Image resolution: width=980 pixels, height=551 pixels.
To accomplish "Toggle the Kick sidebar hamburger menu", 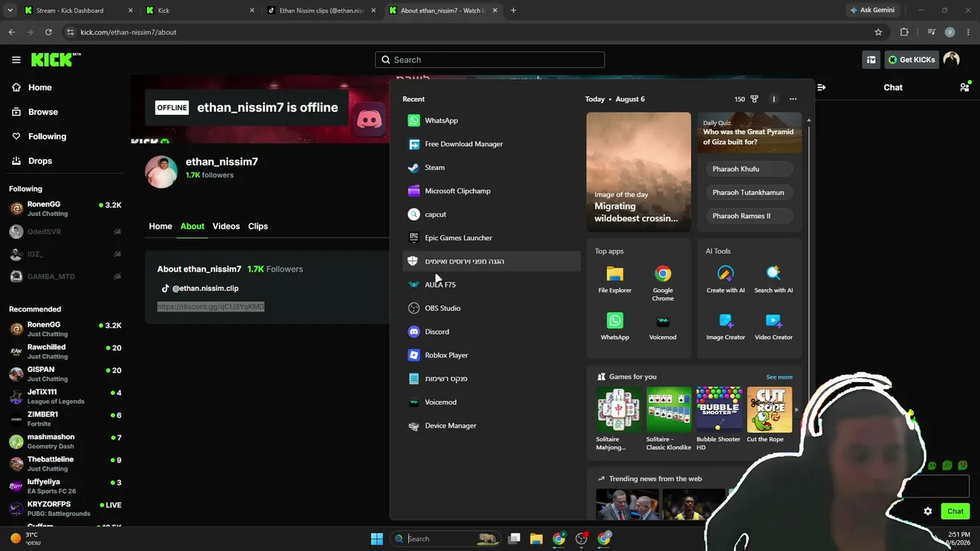I will pyautogui.click(x=16, y=60).
